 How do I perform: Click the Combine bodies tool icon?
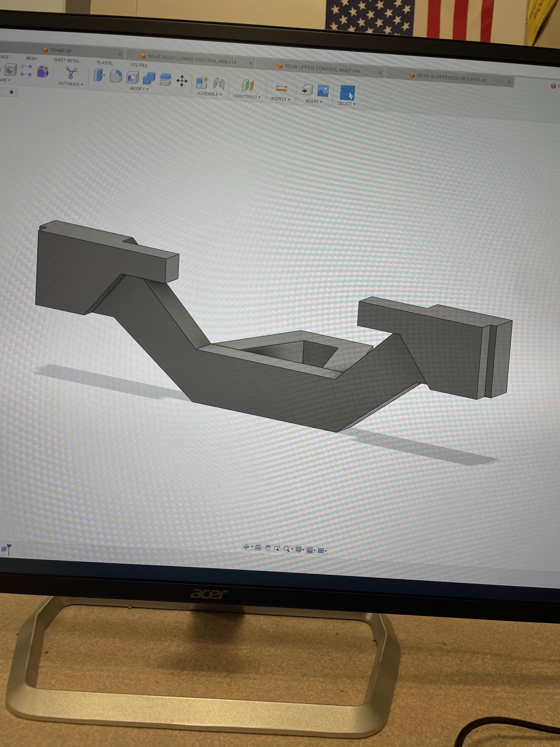point(149,78)
